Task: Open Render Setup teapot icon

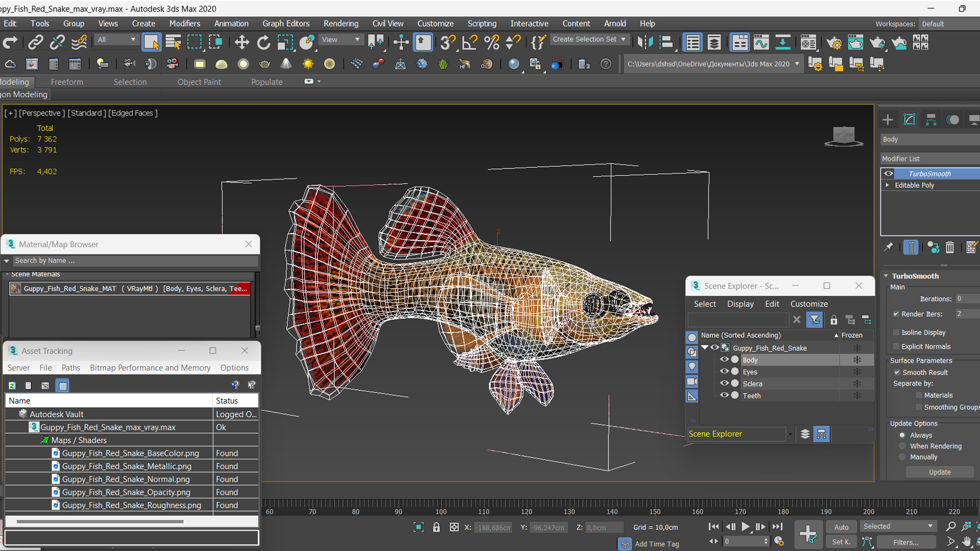Action: pyautogui.click(x=834, y=42)
